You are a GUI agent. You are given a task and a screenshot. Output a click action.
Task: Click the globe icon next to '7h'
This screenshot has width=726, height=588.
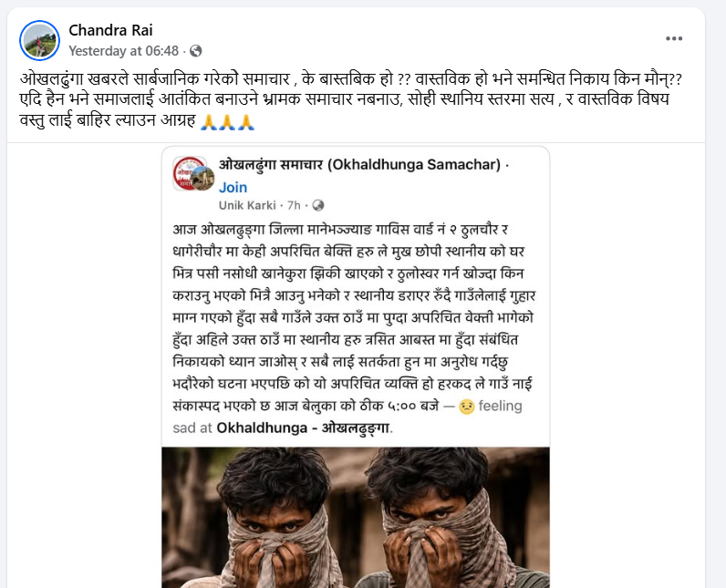click(x=317, y=205)
